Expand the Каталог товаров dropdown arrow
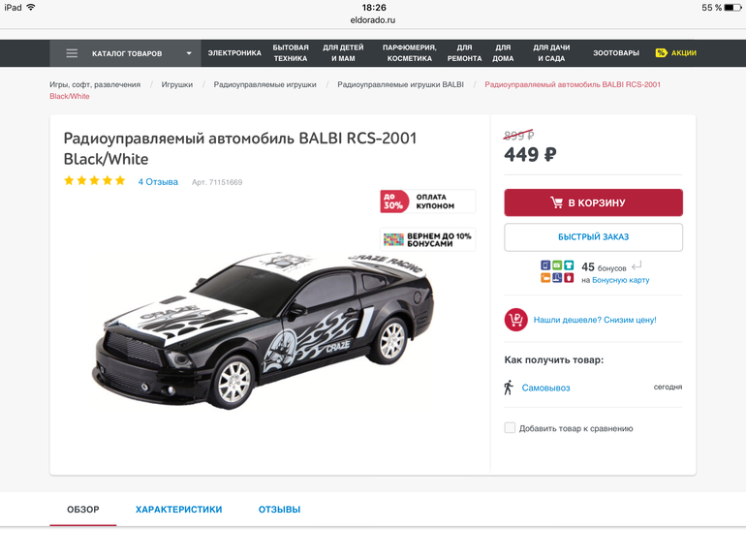Image resolution: width=746 pixels, height=560 pixels. tap(189, 53)
